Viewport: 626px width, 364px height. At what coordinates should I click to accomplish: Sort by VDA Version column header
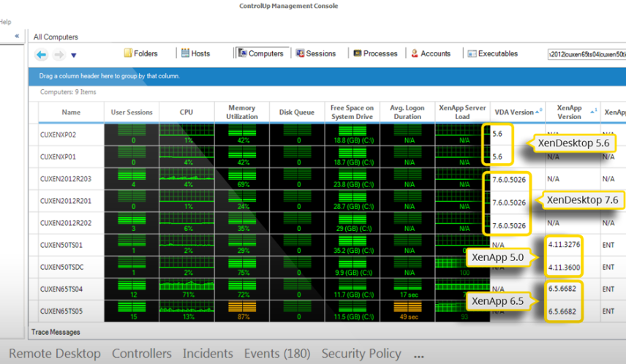click(518, 112)
